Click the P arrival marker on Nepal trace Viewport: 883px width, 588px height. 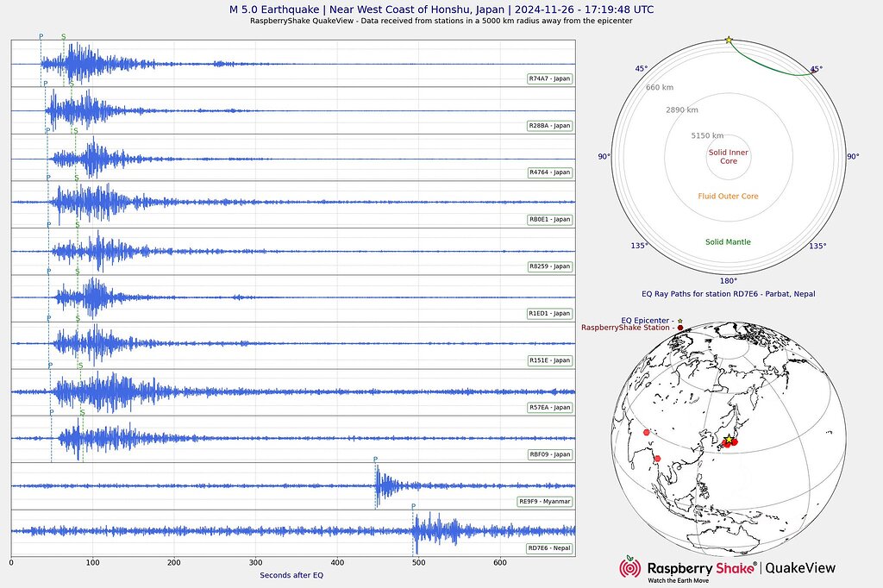(413, 507)
